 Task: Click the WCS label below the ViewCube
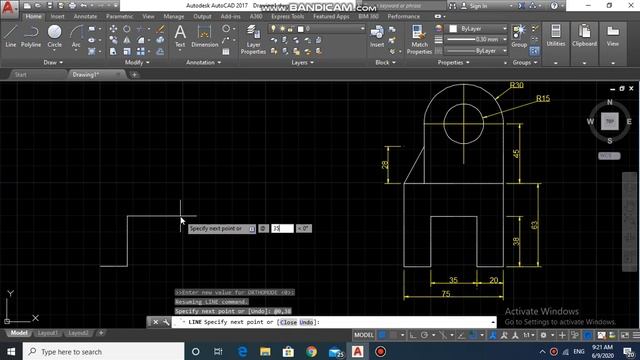point(609,156)
